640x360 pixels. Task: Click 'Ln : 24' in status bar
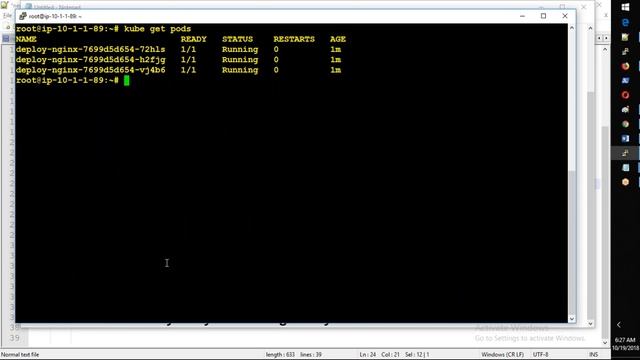point(367,355)
